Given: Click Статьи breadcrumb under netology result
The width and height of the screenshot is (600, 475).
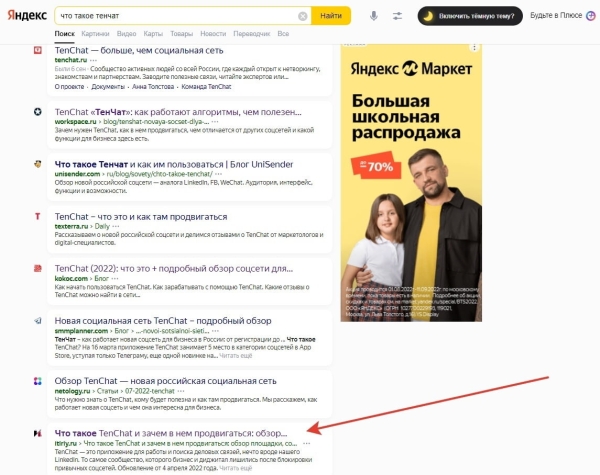Looking at the screenshot, I should point(108,391).
